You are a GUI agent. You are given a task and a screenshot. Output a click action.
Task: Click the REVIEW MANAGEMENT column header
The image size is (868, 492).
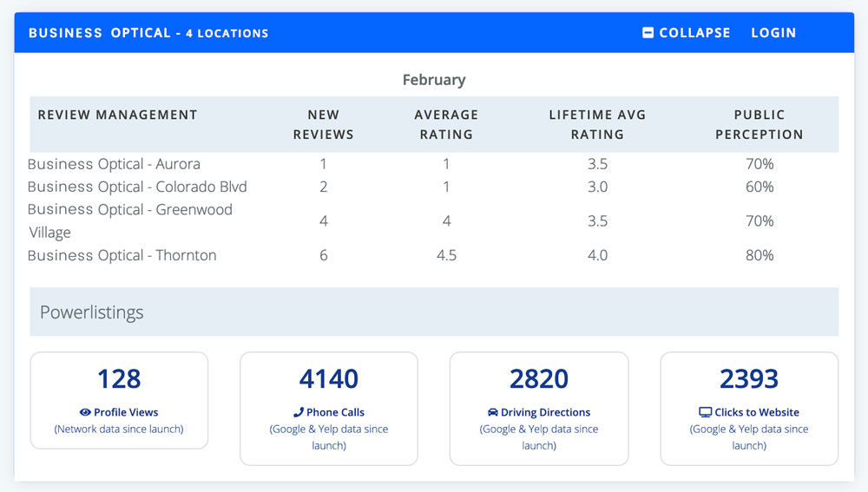tap(117, 115)
